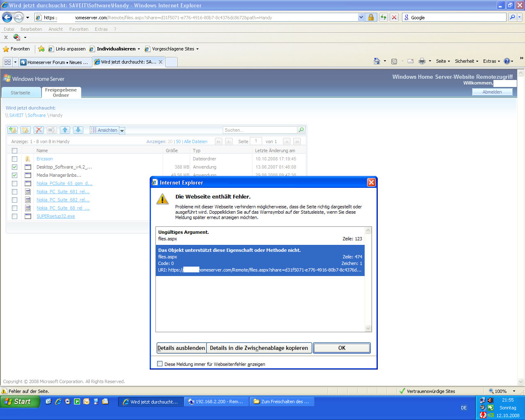Viewport: 525px width, 420px height.
Task: Check the Nokia_PC_Suite_682 checkbox
Action: (14, 200)
